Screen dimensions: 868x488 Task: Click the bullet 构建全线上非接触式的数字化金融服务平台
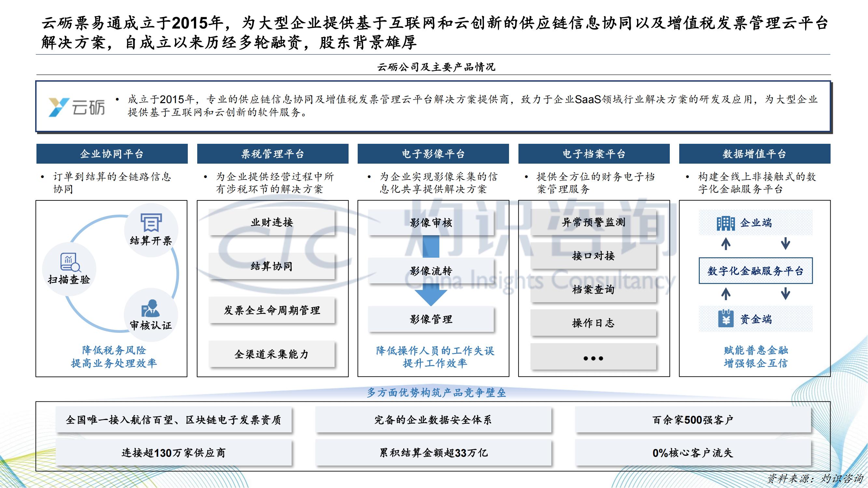click(x=757, y=183)
